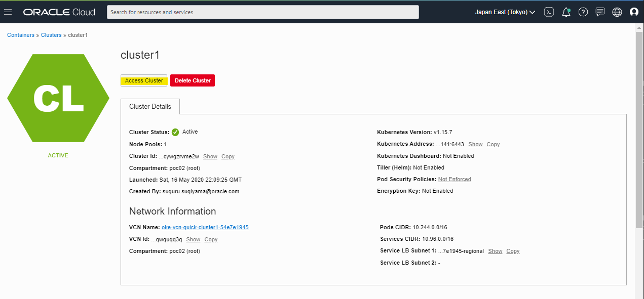
Task: Open the language globe icon
Action: coord(617,12)
